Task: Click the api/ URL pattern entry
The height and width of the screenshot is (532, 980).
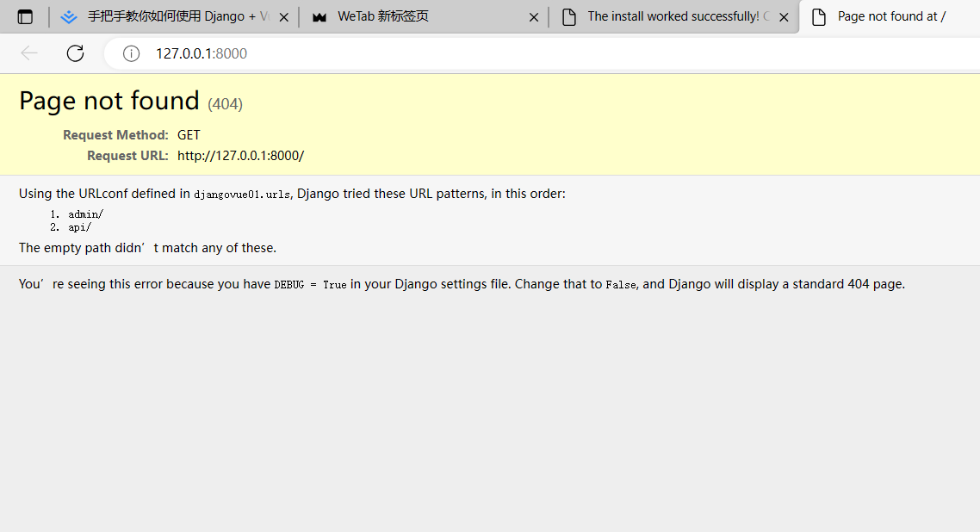Action: click(x=80, y=228)
